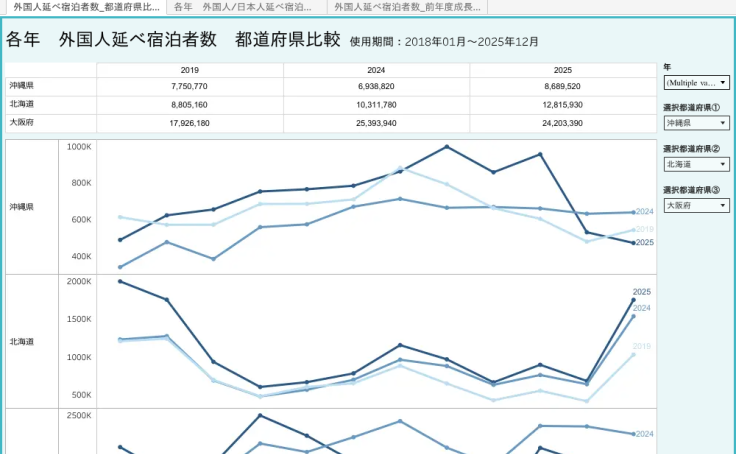Screen dimensions: 736x454
Task: Click the value 8,689,520
Action: coord(562,86)
